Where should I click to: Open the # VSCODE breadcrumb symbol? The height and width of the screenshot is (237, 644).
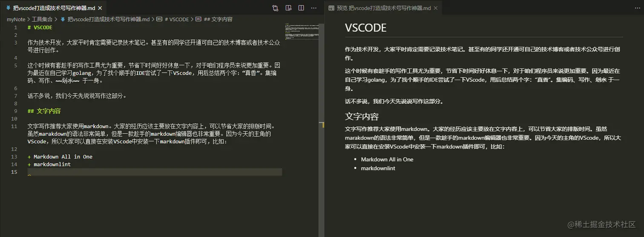(x=176, y=19)
